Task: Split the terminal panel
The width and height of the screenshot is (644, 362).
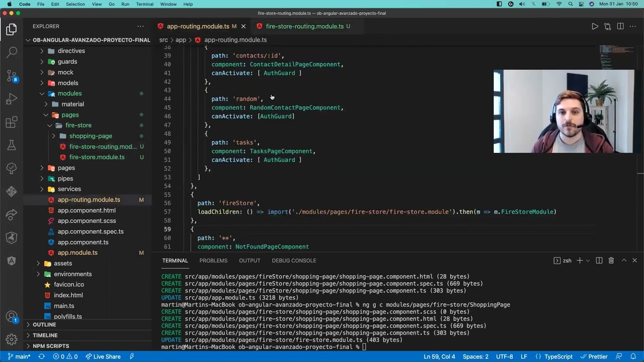Action: pyautogui.click(x=599, y=260)
